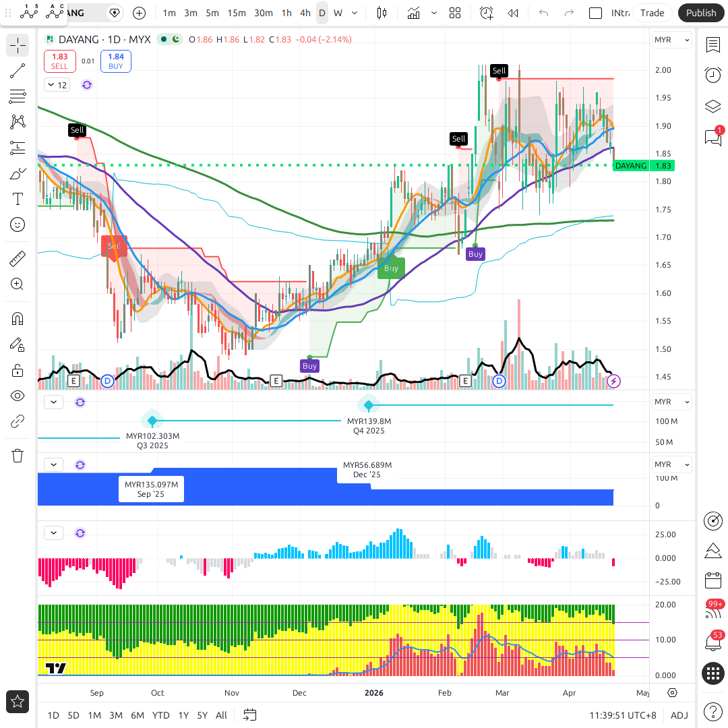
Task: Click the Trade button
Action: click(652, 13)
